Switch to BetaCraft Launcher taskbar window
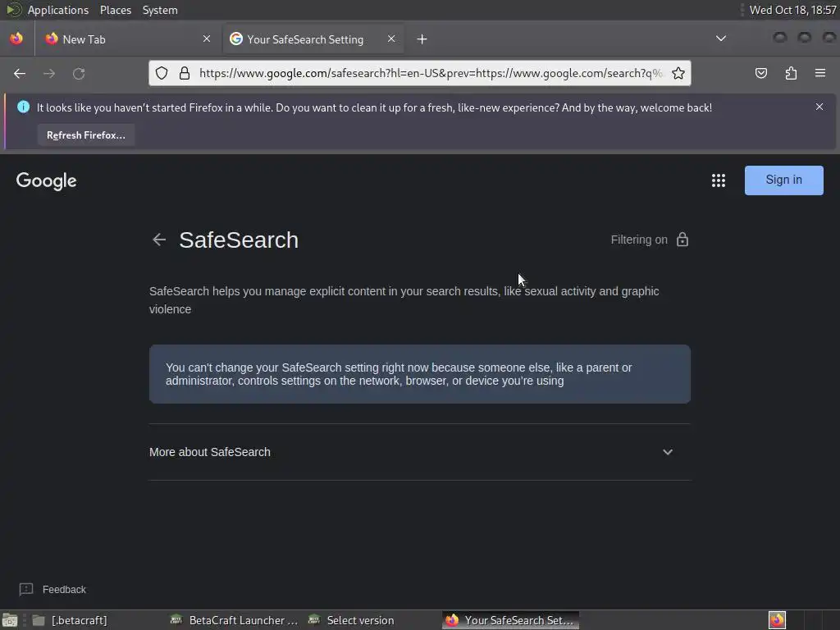840x630 pixels. 234,620
